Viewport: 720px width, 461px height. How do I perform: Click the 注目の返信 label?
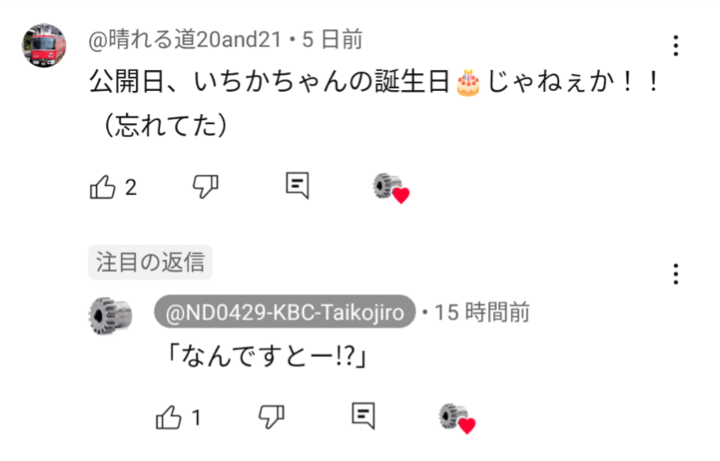tap(150, 262)
